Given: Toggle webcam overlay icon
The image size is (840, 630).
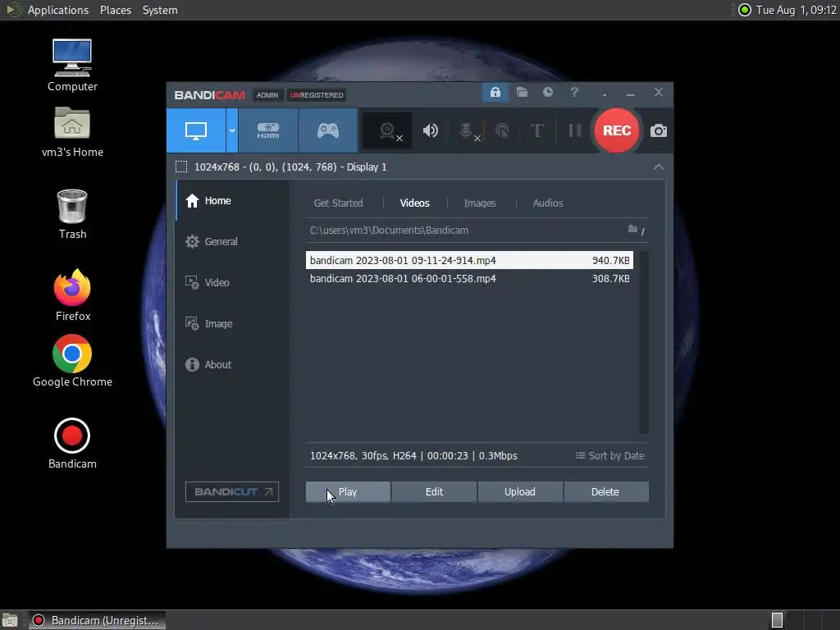Looking at the screenshot, I should (388, 130).
